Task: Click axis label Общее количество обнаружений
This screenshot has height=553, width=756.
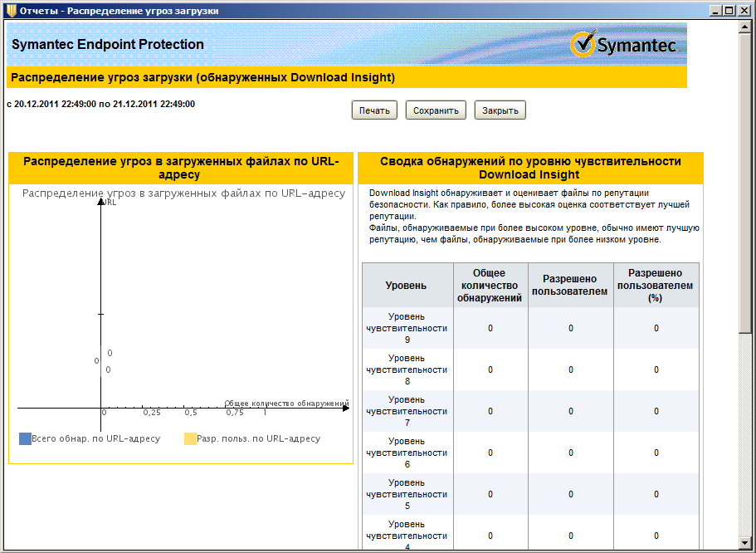Action: point(286,404)
